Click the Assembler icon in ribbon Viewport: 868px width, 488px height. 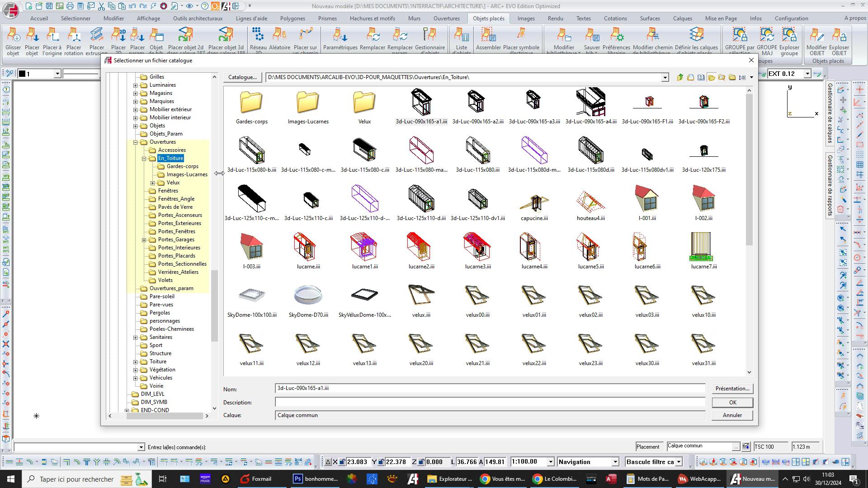tap(488, 36)
